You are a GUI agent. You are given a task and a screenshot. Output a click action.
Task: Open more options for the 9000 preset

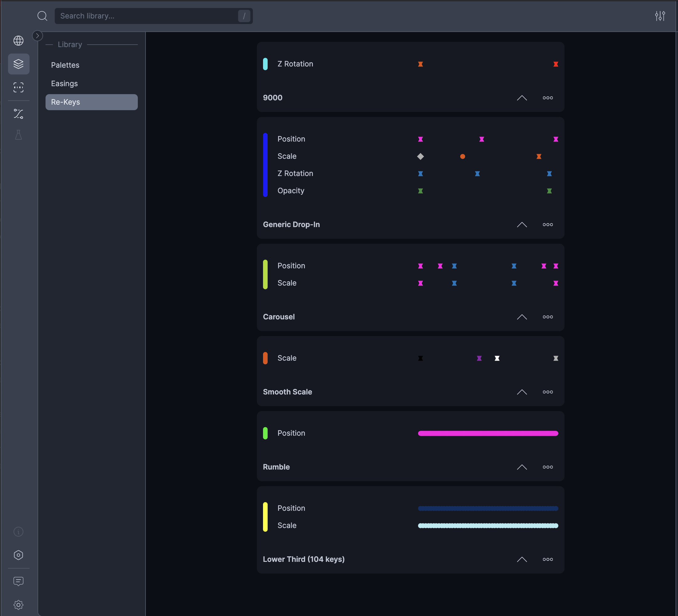coord(548,98)
